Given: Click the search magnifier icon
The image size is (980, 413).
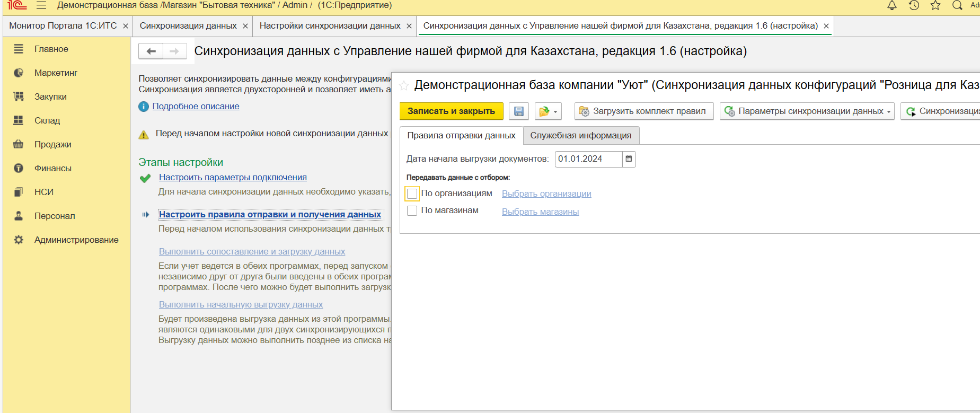Looking at the screenshot, I should (957, 6).
